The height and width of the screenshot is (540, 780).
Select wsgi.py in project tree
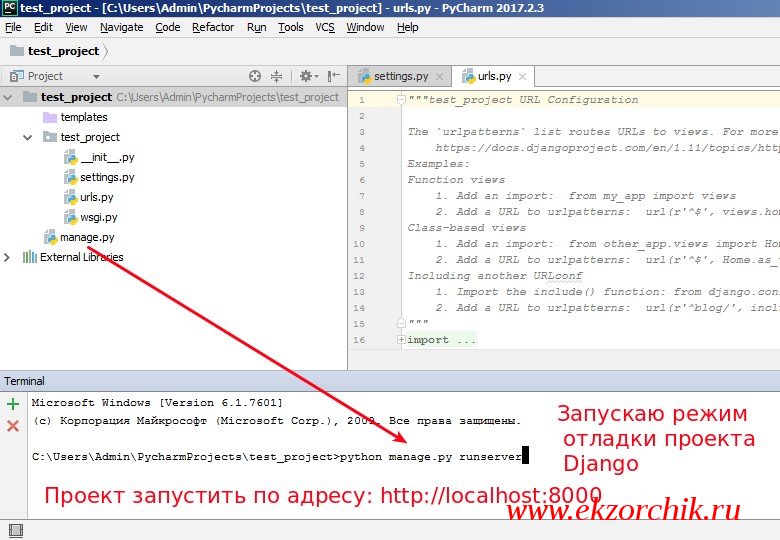tap(98, 217)
